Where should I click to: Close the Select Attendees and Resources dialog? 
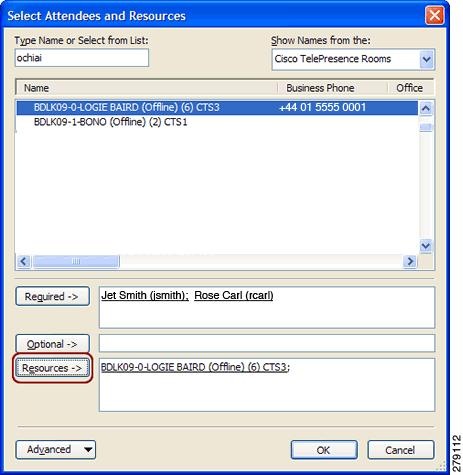click(435, 15)
